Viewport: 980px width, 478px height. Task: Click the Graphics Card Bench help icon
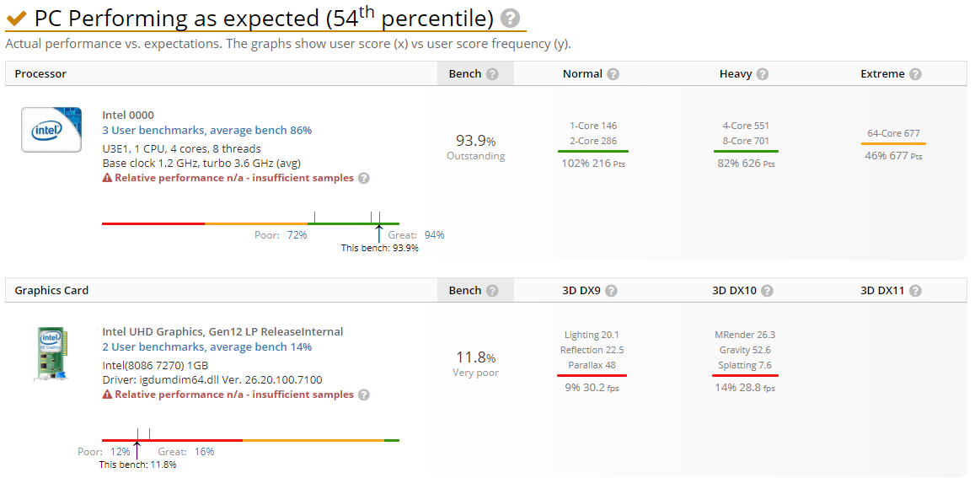pyautogui.click(x=493, y=291)
